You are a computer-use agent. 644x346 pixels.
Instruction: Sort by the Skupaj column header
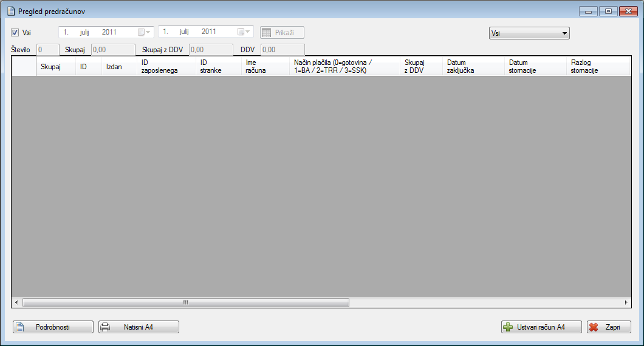[56, 67]
